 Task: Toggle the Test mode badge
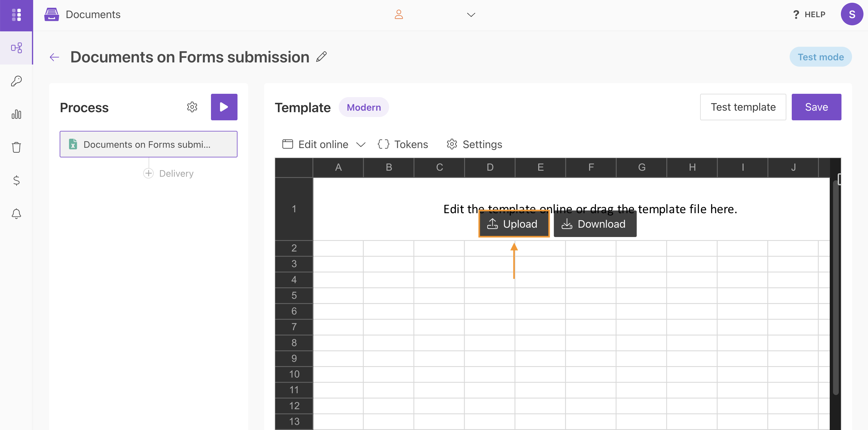[820, 57]
